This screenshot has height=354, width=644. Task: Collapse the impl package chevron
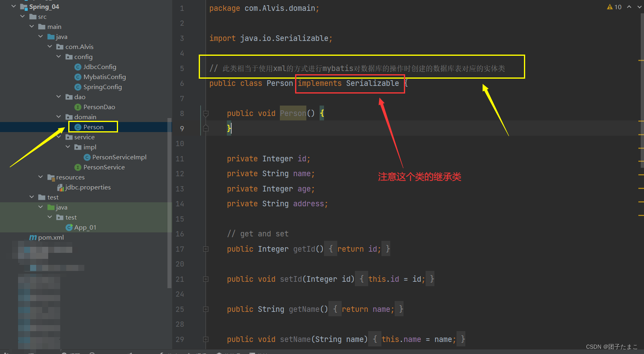pos(68,147)
